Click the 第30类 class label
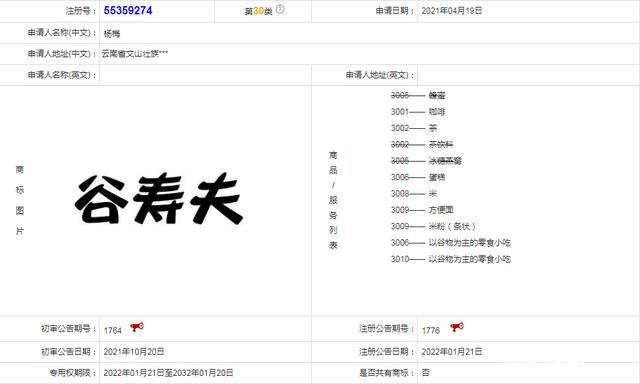This screenshot has width=640, height=384. pos(258,11)
